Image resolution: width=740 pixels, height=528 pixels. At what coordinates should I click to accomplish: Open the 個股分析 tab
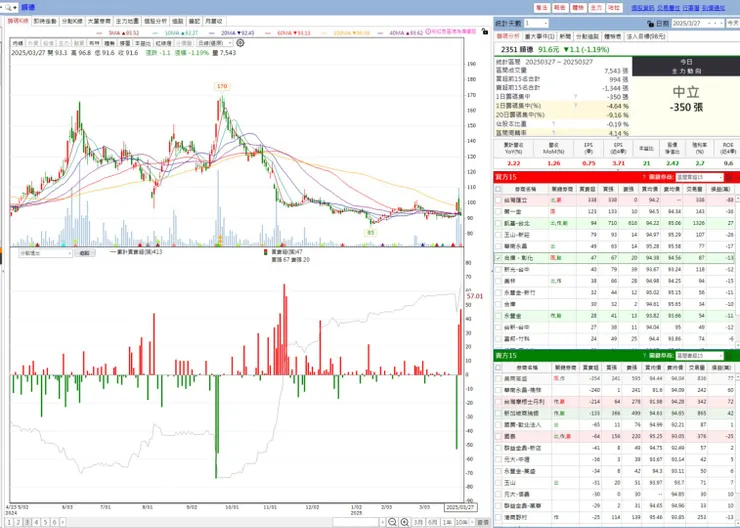(x=155, y=21)
